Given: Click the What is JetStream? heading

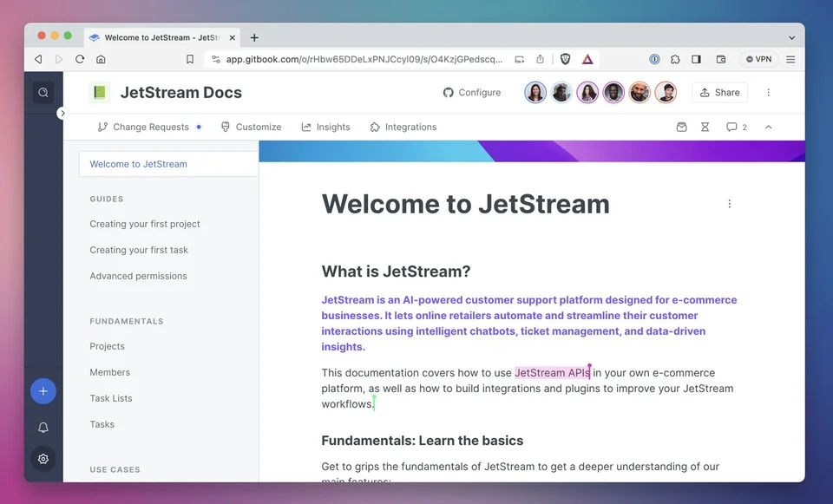Looking at the screenshot, I should (396, 272).
